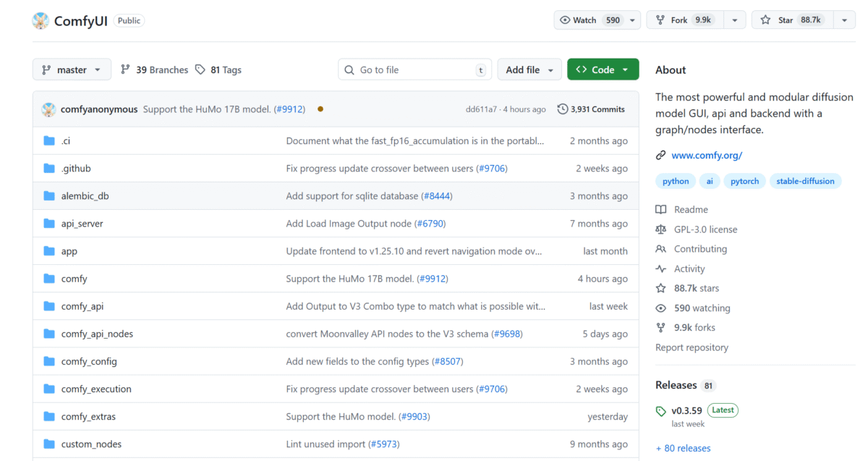Click the branch icon beside 39 Branches
Viewport: 868px width, 461px height.
(x=125, y=69)
